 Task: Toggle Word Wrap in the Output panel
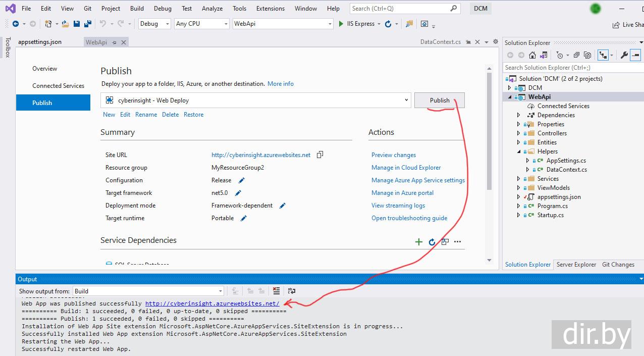(x=291, y=291)
